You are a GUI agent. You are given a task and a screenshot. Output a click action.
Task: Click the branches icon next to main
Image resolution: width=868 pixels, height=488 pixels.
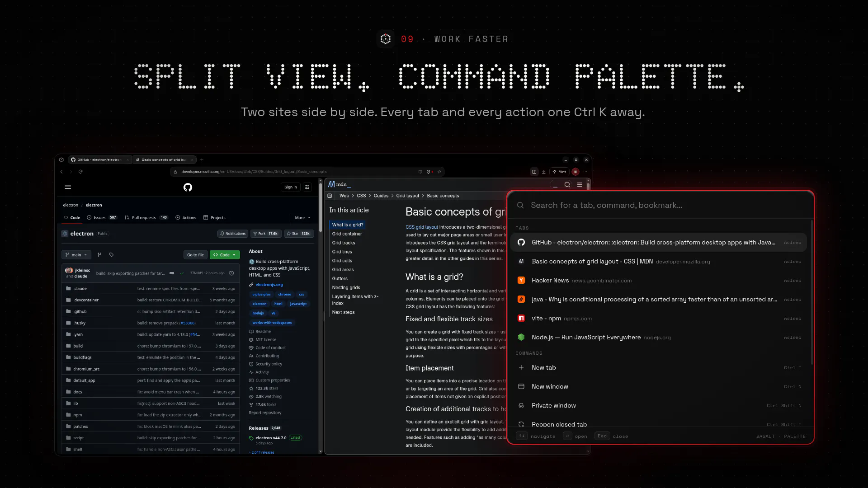99,255
